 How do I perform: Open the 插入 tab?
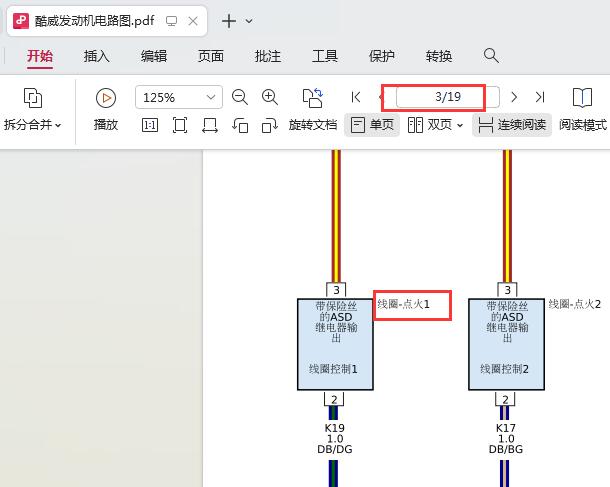[96, 56]
